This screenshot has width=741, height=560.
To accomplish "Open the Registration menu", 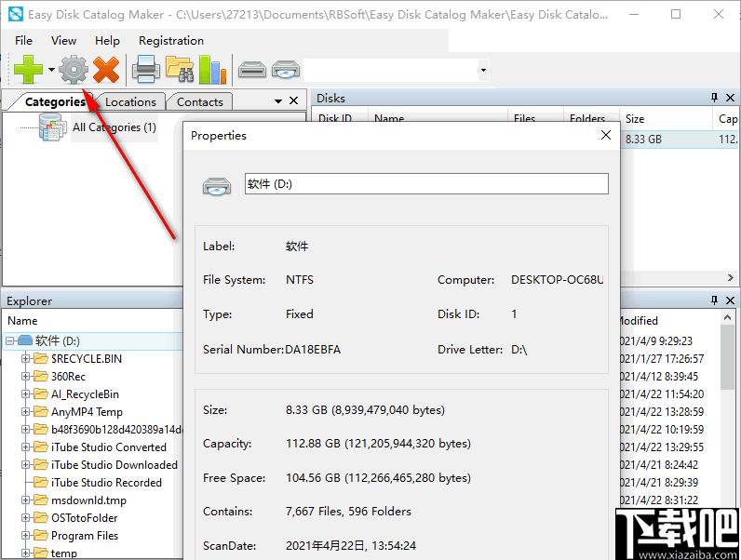I will point(171,41).
